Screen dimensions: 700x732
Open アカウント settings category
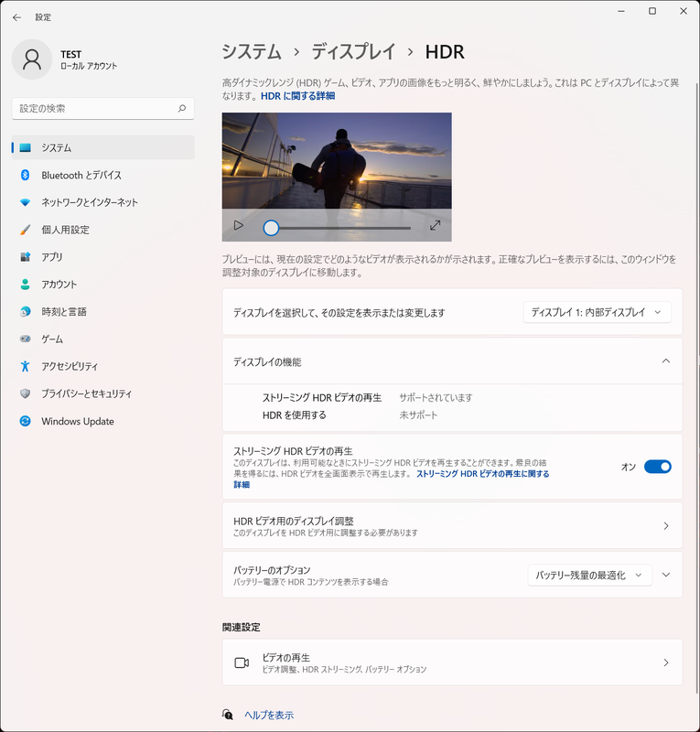pyautogui.click(x=102, y=285)
